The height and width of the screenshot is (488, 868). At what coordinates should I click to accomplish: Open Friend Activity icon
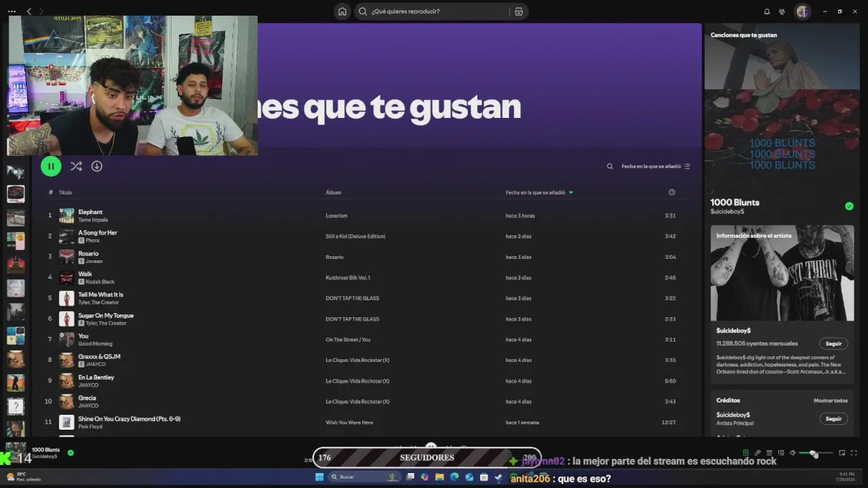(782, 12)
